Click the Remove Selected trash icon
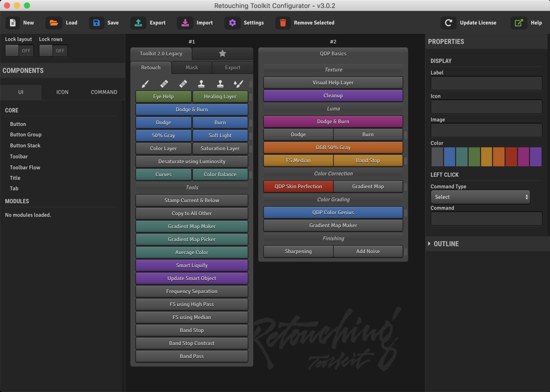The height and width of the screenshot is (392, 550). 283,23
